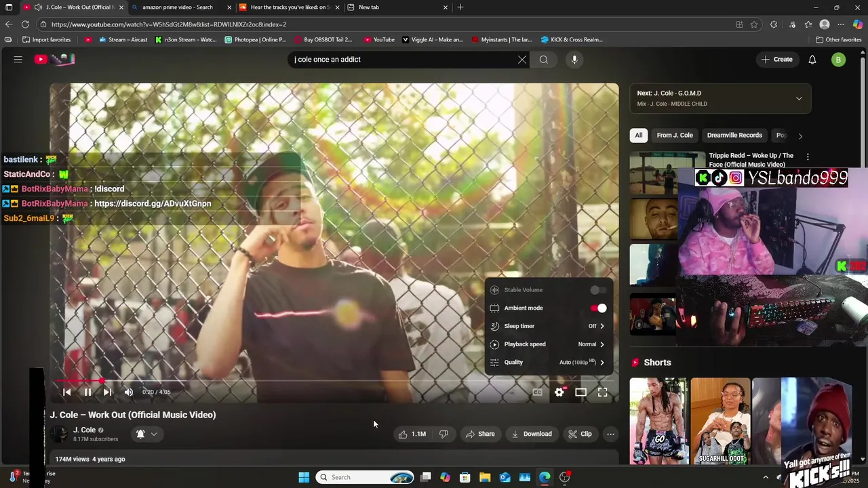Toggle closed captions on the player
This screenshot has width=868, height=488.
click(537, 392)
